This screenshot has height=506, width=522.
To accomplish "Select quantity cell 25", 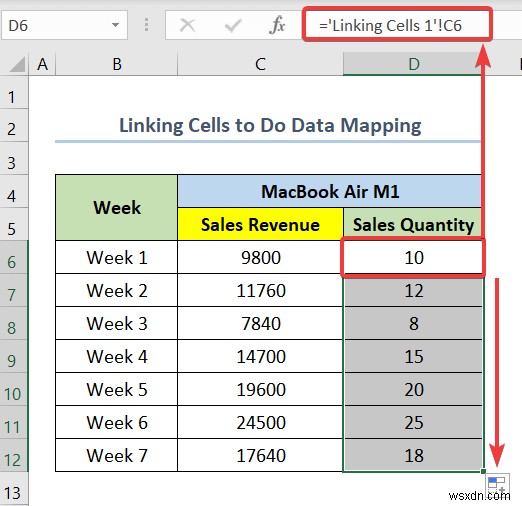I will [413, 422].
